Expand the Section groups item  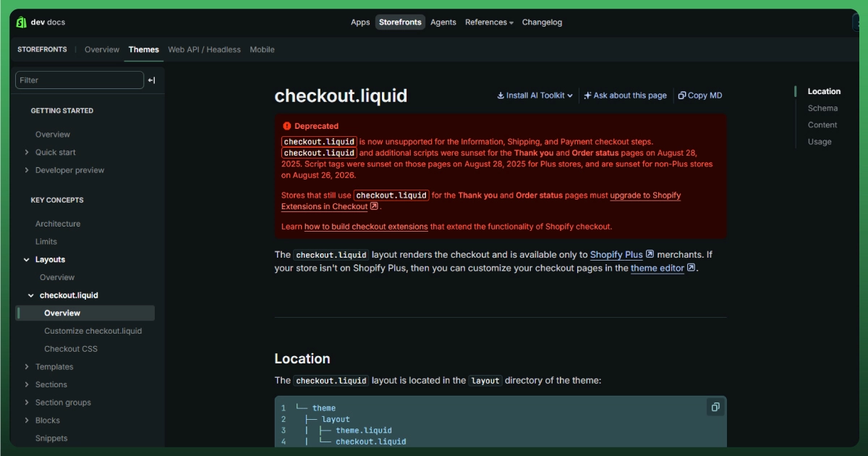click(27, 402)
